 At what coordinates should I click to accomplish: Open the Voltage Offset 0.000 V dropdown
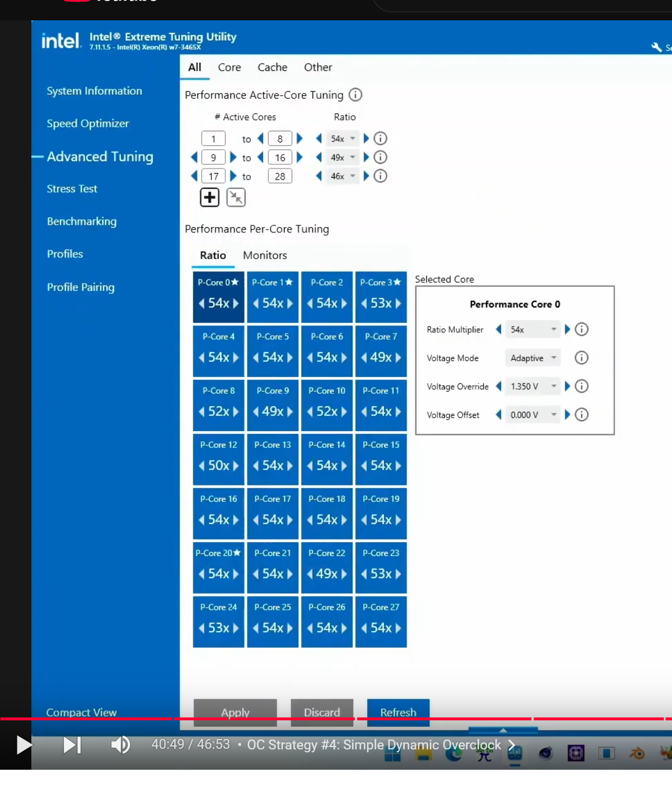pyautogui.click(x=533, y=415)
